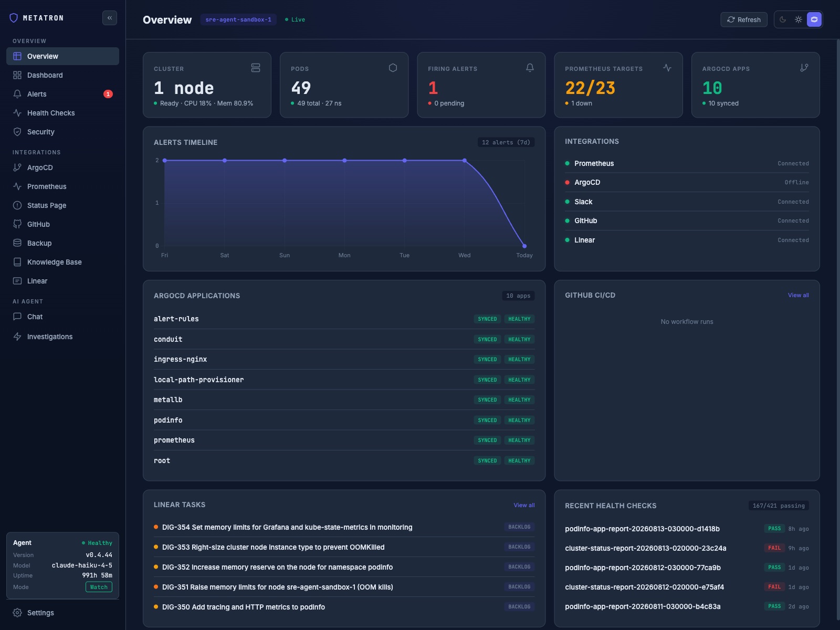The height and width of the screenshot is (630, 840).
Task: Click the Today data point on alerts timeline
Action: 524,246
